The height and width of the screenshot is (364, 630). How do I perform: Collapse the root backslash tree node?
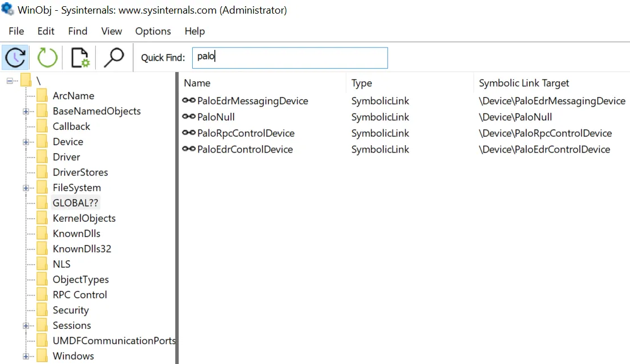tap(10, 81)
